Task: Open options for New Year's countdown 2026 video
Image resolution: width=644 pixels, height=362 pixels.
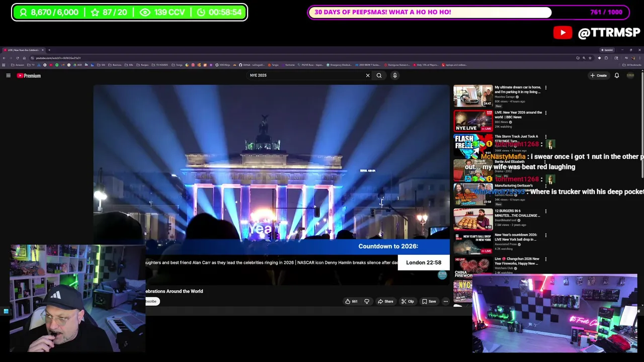Action: (546, 235)
